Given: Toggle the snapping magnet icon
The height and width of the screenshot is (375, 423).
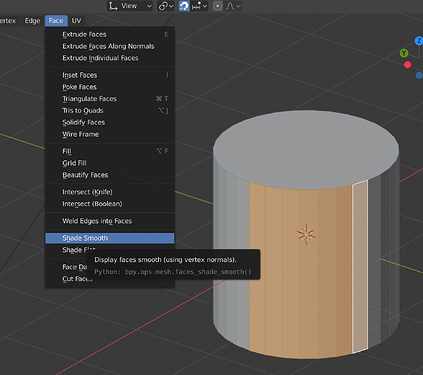Looking at the screenshot, I should (184, 6).
